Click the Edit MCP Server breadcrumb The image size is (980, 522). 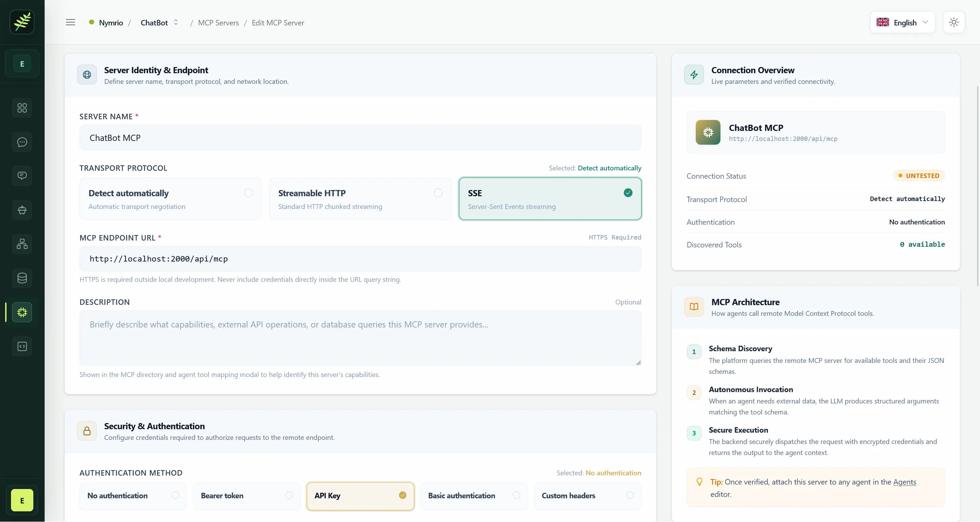pyautogui.click(x=278, y=23)
